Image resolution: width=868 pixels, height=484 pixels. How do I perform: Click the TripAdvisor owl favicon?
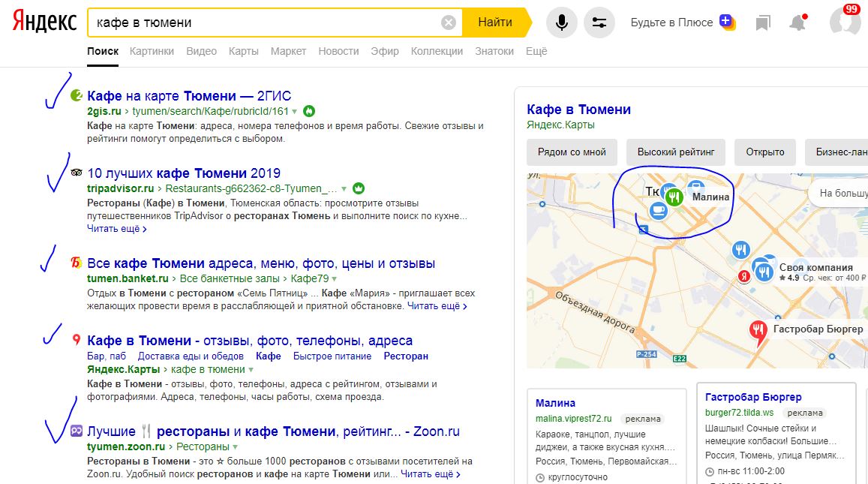tap(77, 173)
